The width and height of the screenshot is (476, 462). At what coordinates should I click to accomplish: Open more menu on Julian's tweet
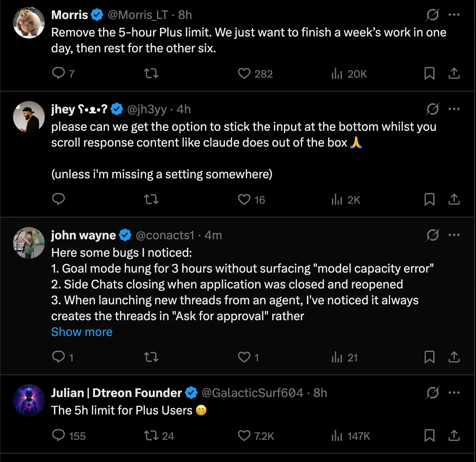click(x=454, y=393)
